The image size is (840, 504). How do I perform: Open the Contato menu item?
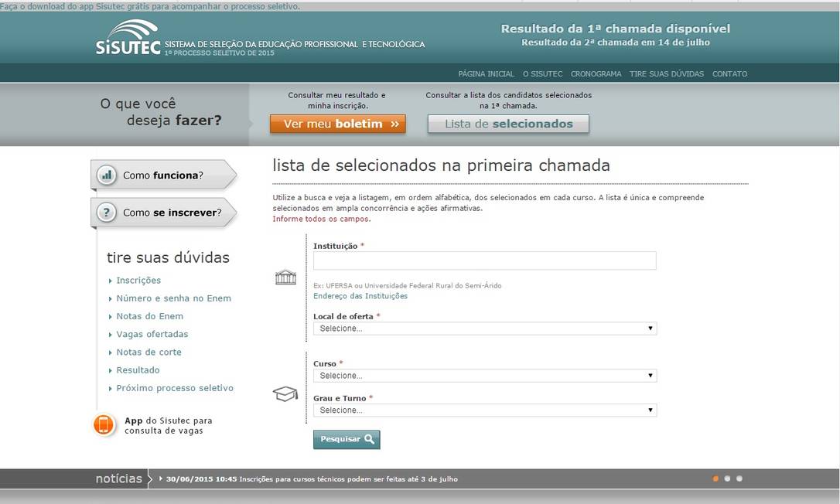pos(729,74)
